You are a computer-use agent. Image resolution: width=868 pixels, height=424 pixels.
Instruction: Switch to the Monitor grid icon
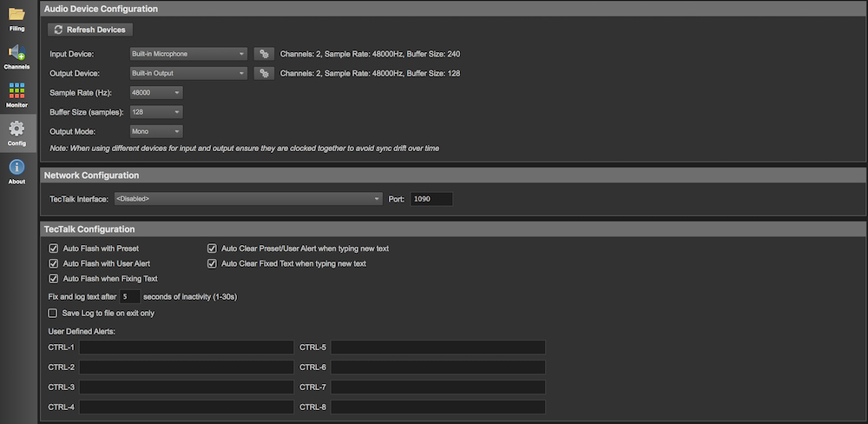[16, 94]
